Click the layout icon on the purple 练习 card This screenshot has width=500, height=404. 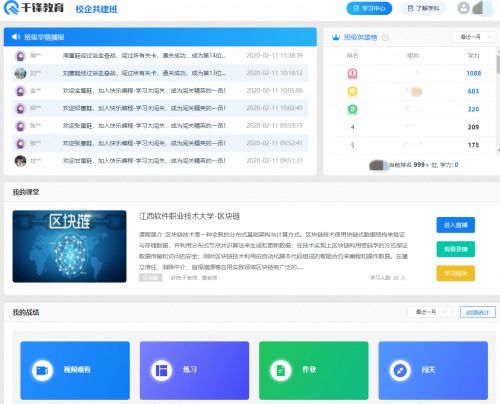pyautogui.click(x=161, y=370)
